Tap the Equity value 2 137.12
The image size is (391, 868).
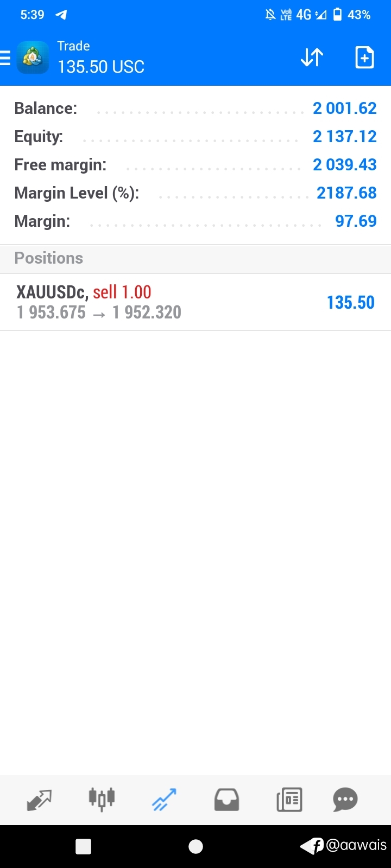click(344, 137)
